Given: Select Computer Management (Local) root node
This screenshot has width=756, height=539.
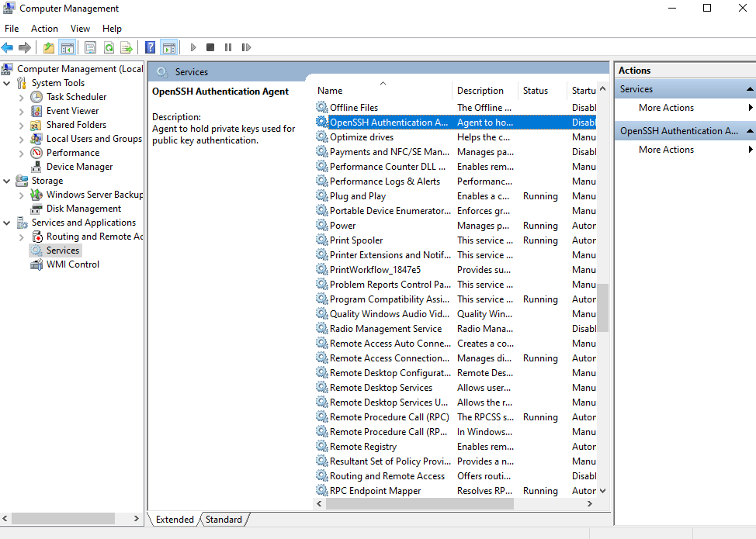Looking at the screenshot, I should click(79, 69).
